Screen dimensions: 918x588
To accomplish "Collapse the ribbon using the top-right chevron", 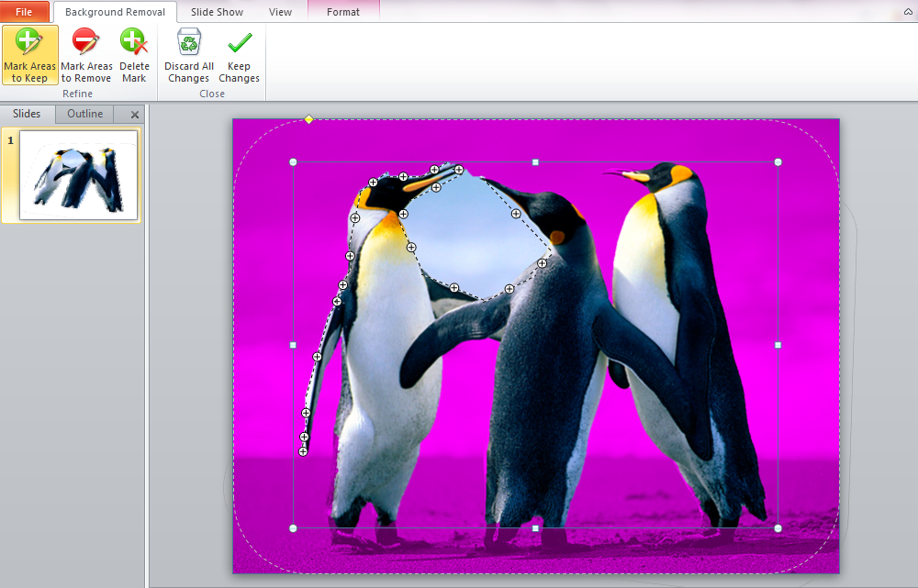I will (908, 10).
